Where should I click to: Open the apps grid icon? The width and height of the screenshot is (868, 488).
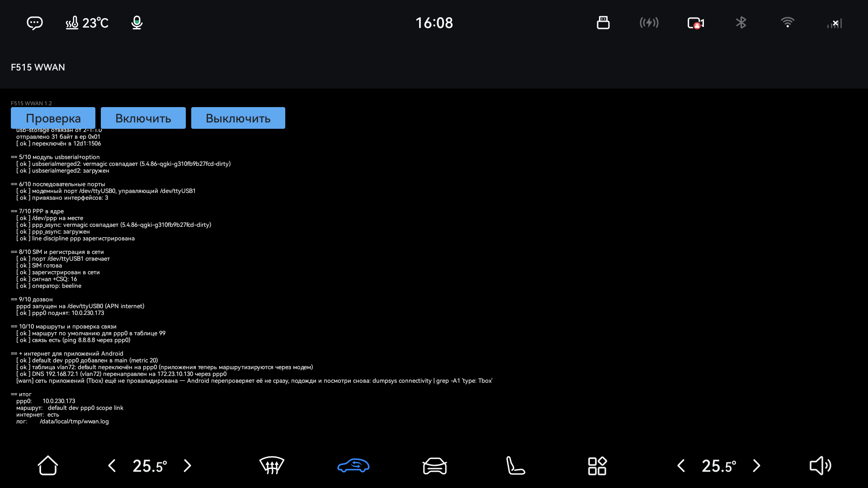[x=597, y=466]
